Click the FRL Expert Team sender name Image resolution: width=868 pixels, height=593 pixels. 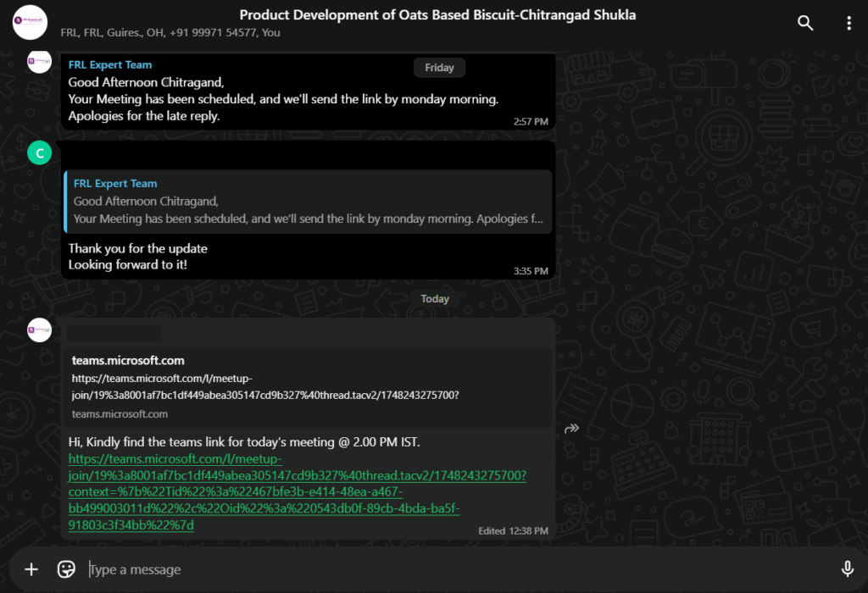tap(110, 64)
